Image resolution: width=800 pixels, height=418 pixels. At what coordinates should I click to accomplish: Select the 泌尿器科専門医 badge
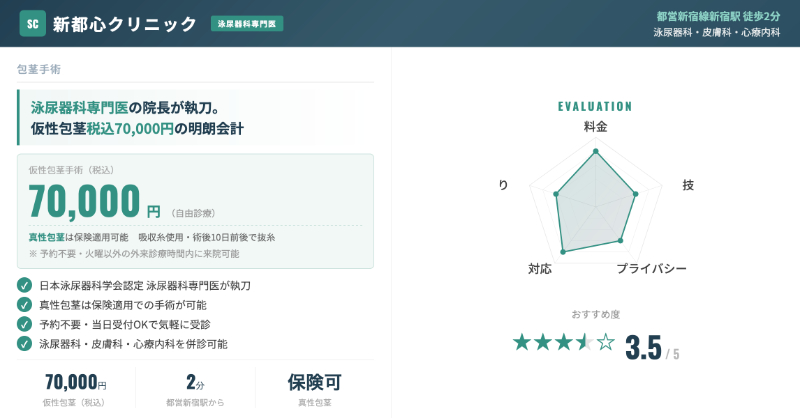click(x=247, y=23)
